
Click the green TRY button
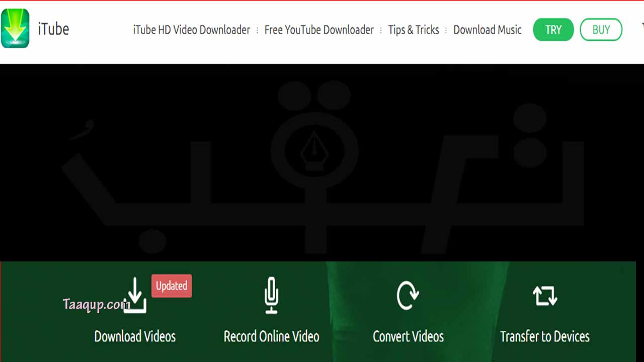click(553, 30)
